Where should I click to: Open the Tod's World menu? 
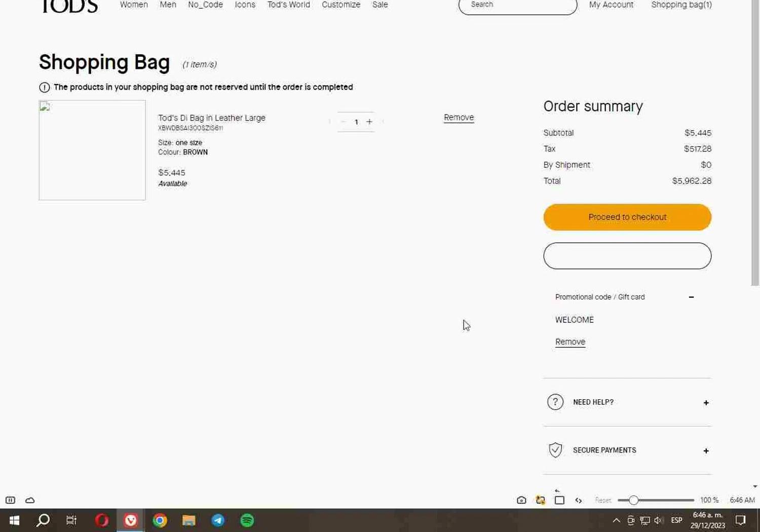coord(288,5)
